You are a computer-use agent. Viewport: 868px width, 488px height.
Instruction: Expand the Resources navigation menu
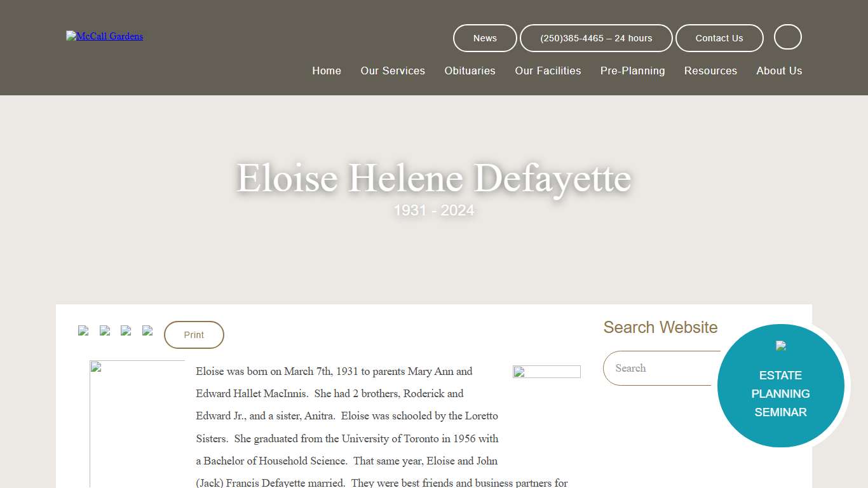pos(710,71)
